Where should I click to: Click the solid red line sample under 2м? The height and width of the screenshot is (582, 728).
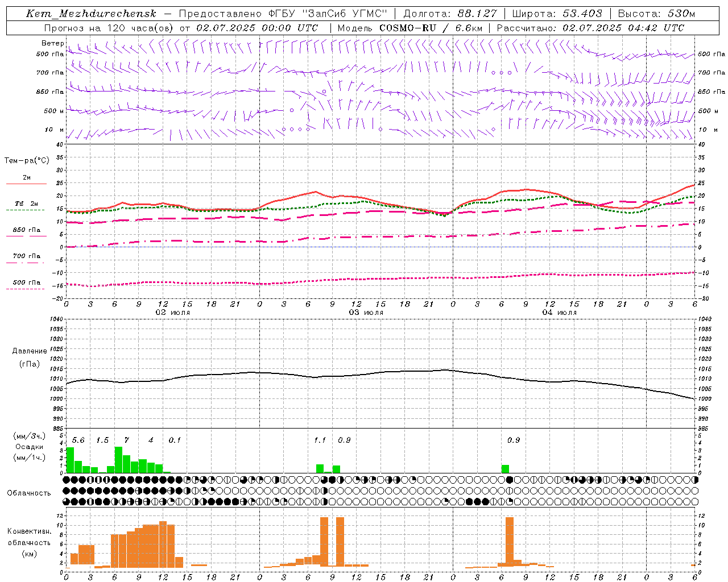pyautogui.click(x=26, y=184)
